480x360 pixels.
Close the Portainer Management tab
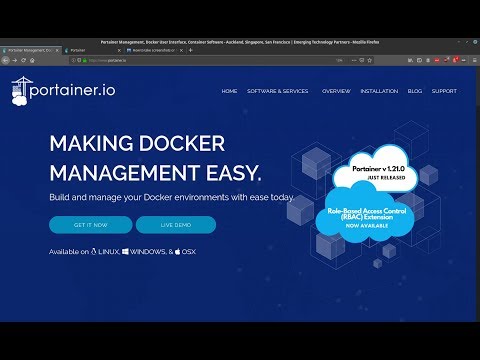57,50
